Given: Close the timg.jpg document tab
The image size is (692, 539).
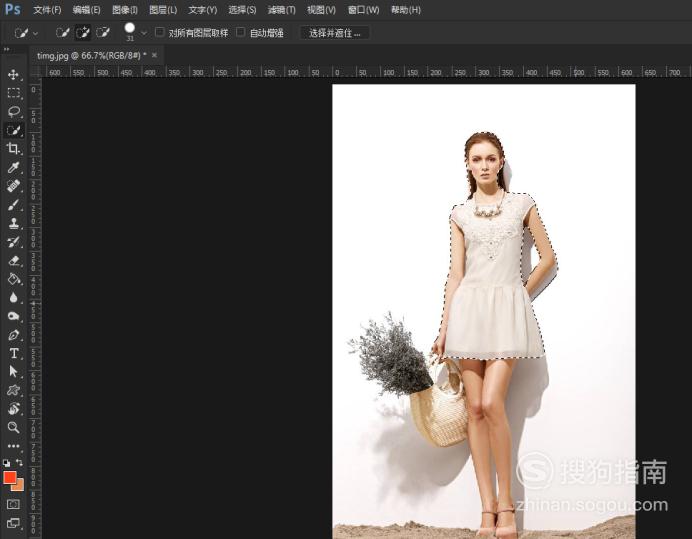Looking at the screenshot, I should click(x=154, y=55).
